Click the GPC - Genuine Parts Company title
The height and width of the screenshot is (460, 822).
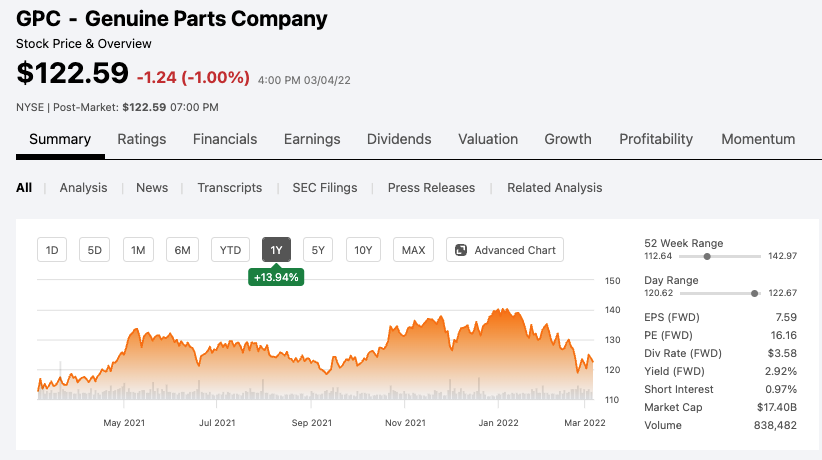(171, 19)
